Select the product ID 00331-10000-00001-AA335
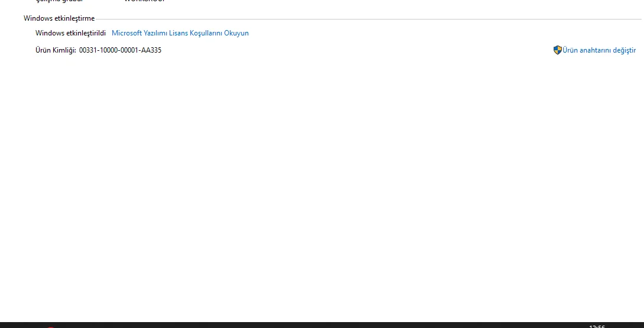Image resolution: width=644 pixels, height=328 pixels. tap(121, 50)
